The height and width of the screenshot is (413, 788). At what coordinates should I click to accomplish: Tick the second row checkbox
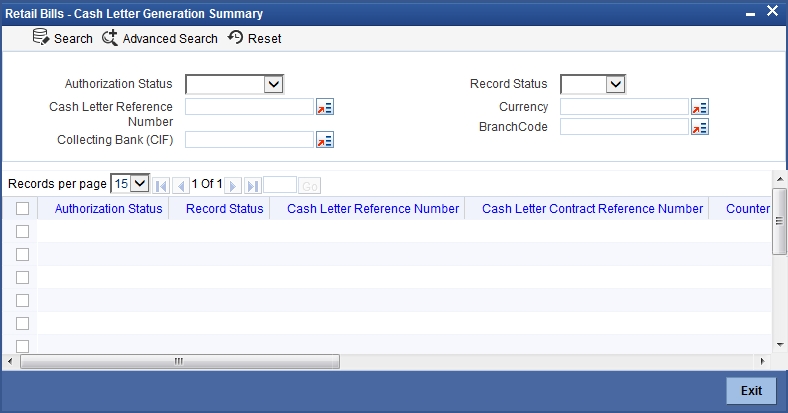(23, 255)
